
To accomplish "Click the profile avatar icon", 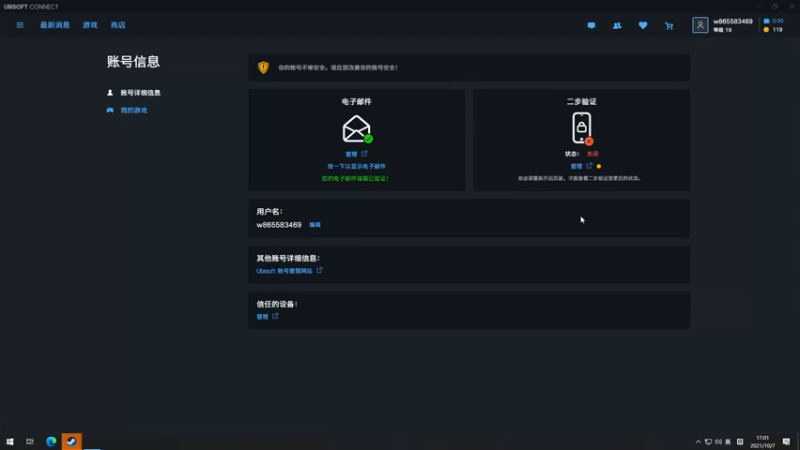I will 700,25.
